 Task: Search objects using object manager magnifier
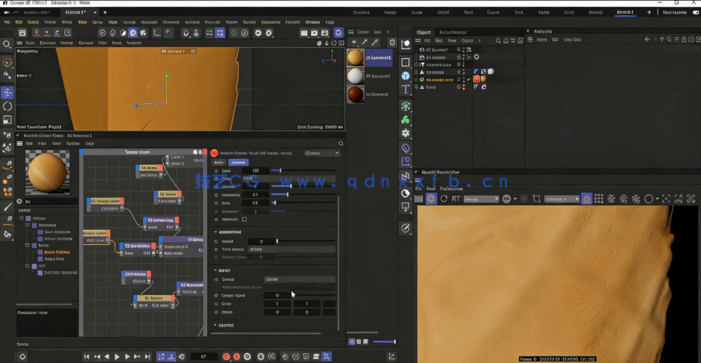(498, 41)
